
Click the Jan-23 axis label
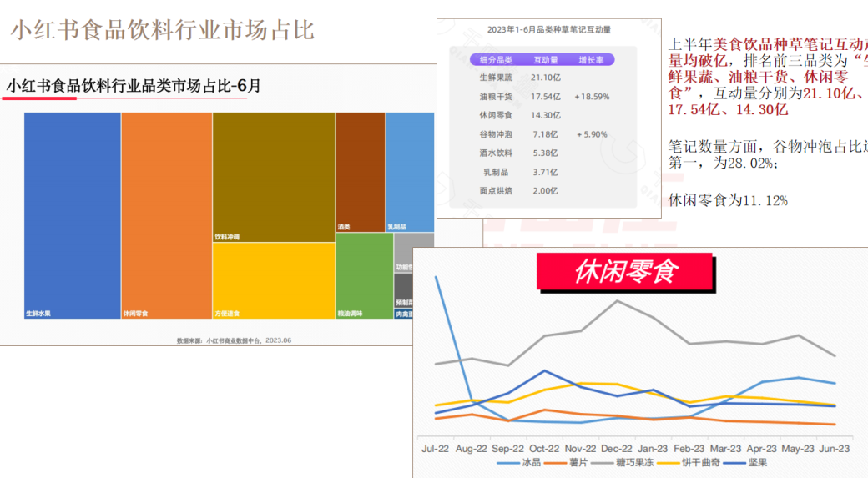[x=653, y=449]
